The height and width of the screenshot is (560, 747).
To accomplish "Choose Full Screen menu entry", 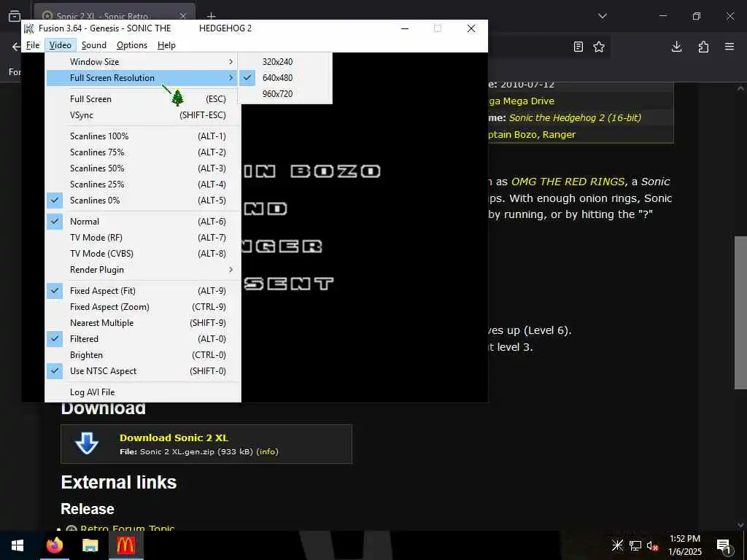I will coord(143,99).
